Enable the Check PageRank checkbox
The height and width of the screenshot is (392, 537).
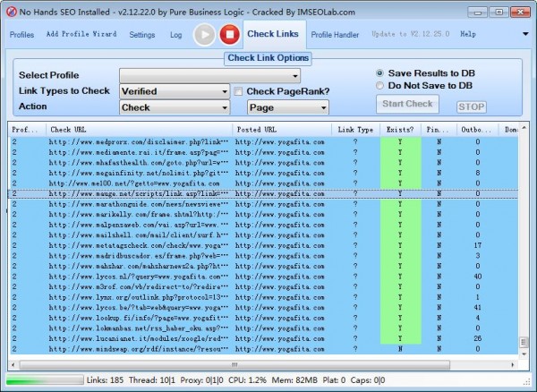pos(239,91)
